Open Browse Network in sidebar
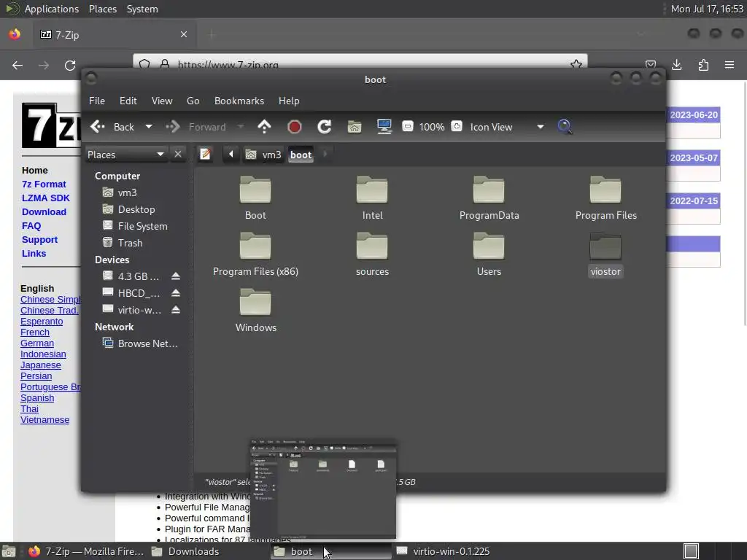Viewport: 747px width, 560px height. [147, 343]
